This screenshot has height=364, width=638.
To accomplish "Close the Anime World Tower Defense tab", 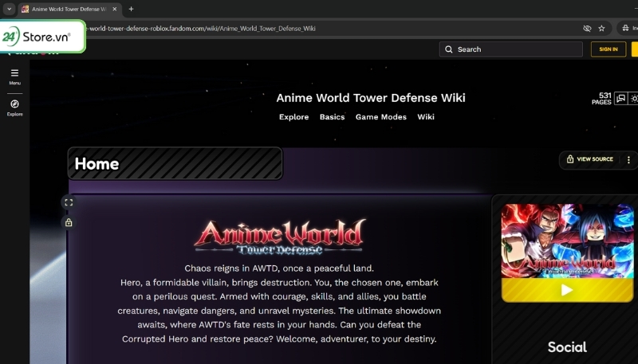I will click(115, 9).
